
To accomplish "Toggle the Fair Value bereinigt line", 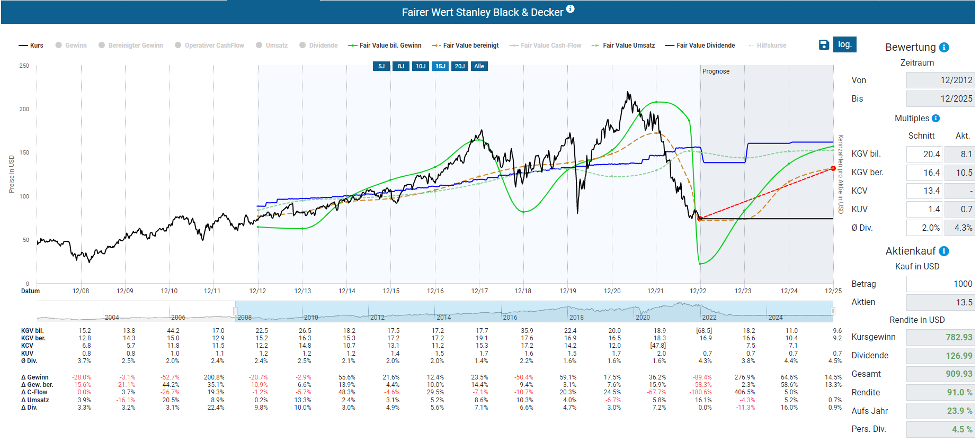I will [465, 46].
